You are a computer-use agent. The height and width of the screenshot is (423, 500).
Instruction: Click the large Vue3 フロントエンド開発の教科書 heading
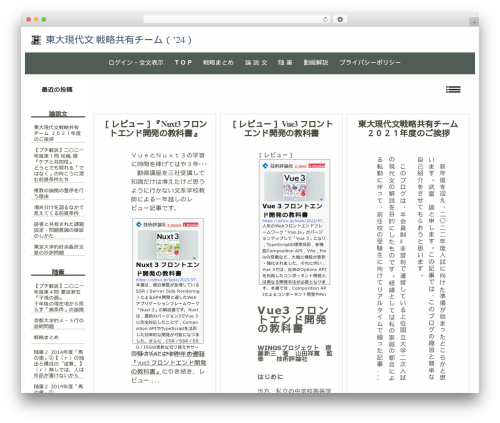(x=293, y=319)
